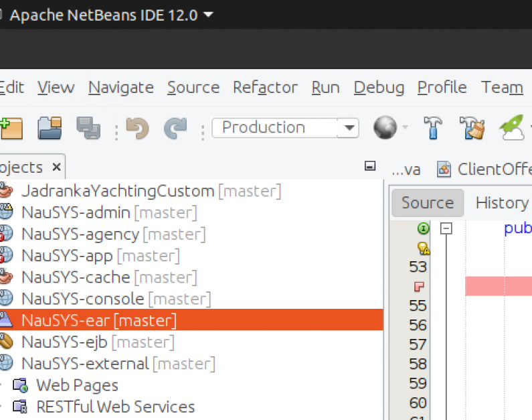532x420 pixels.
Task: Click the Redo arrow icon
Action: [175, 128]
